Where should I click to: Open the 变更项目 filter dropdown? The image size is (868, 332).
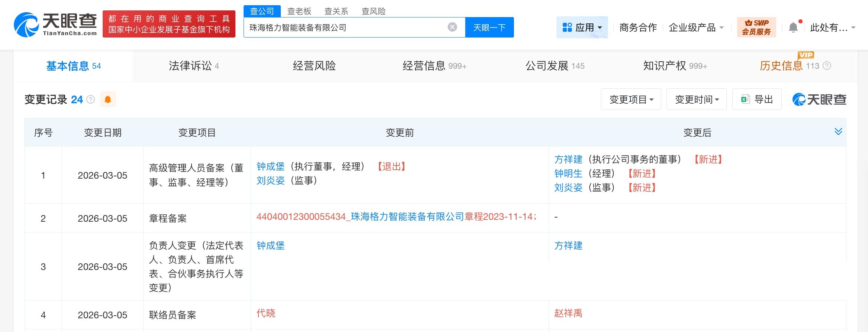coord(631,100)
